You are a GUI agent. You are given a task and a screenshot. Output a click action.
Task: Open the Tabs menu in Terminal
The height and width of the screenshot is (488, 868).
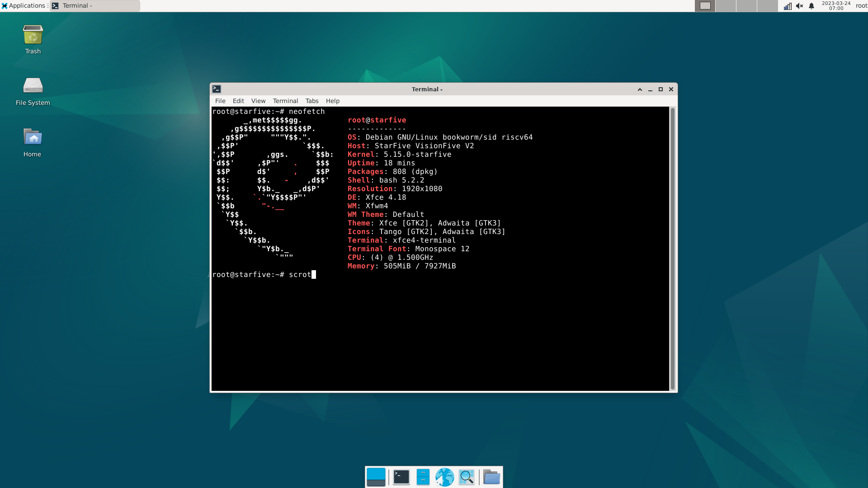pyautogui.click(x=311, y=101)
